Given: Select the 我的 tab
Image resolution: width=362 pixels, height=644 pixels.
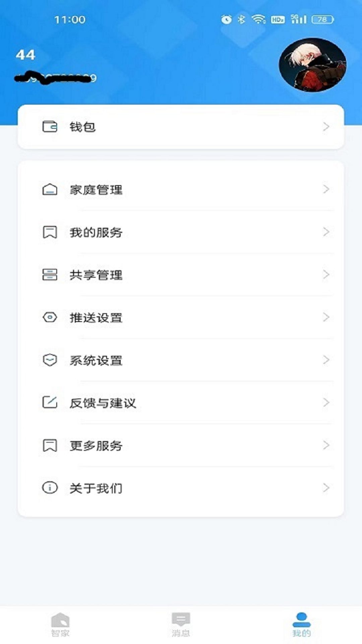Looking at the screenshot, I should [301, 625].
